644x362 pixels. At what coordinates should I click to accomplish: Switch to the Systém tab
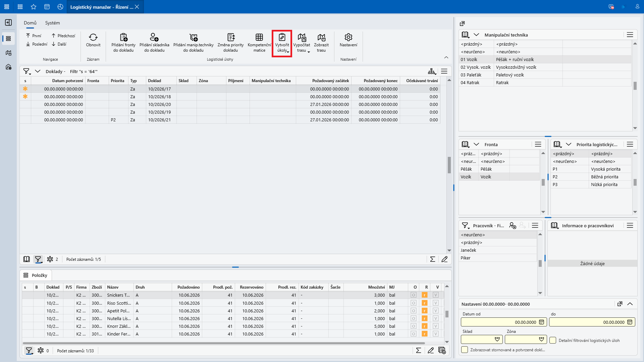pos(53,23)
